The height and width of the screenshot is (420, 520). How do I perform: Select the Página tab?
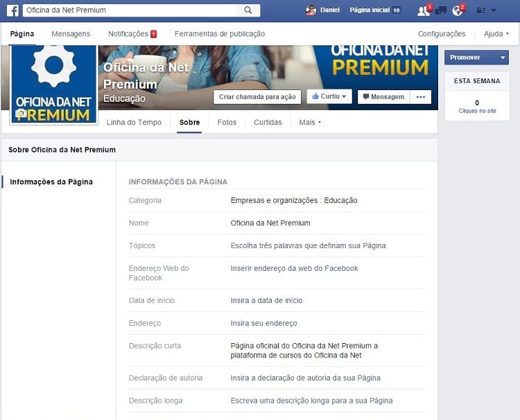pos(22,34)
